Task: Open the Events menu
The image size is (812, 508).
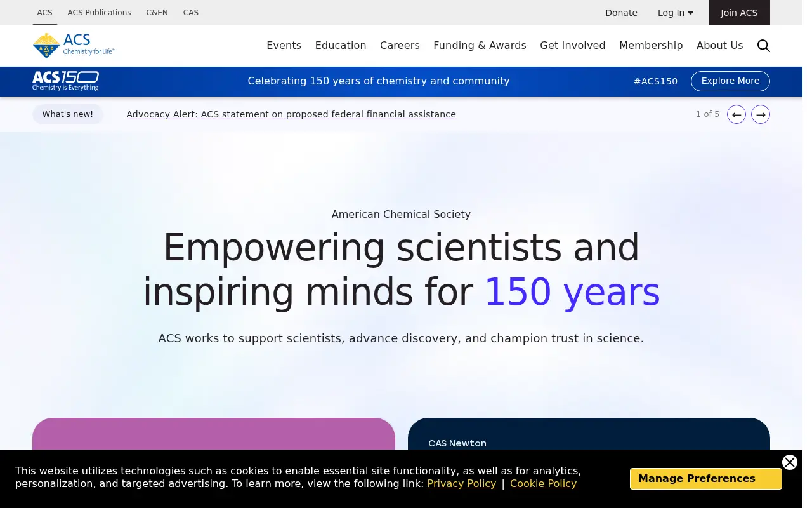Action: [284, 46]
